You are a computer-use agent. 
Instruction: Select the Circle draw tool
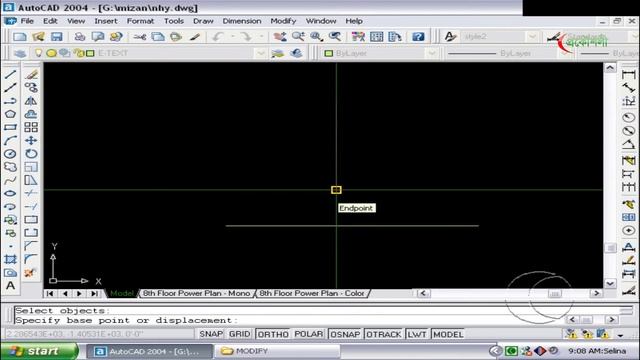pyautogui.click(x=10, y=154)
